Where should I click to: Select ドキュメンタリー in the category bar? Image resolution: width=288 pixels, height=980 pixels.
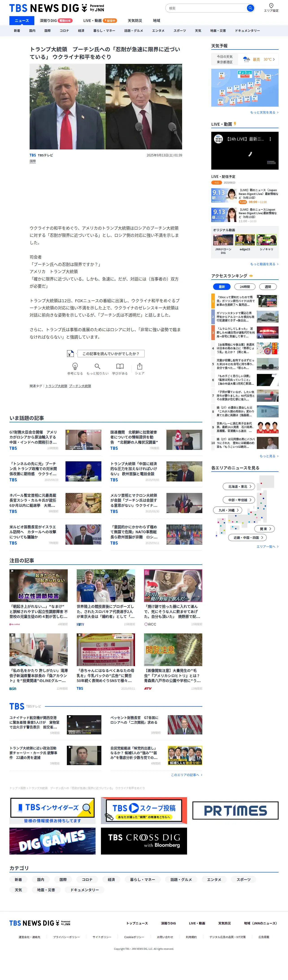(x=247, y=31)
